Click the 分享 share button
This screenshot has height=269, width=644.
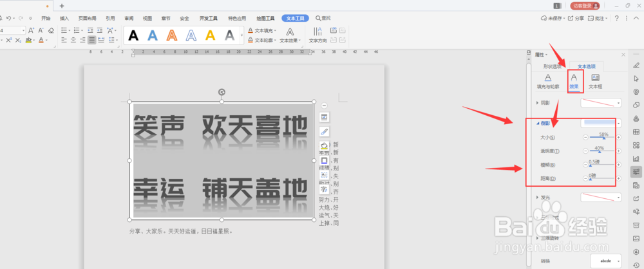pos(576,18)
